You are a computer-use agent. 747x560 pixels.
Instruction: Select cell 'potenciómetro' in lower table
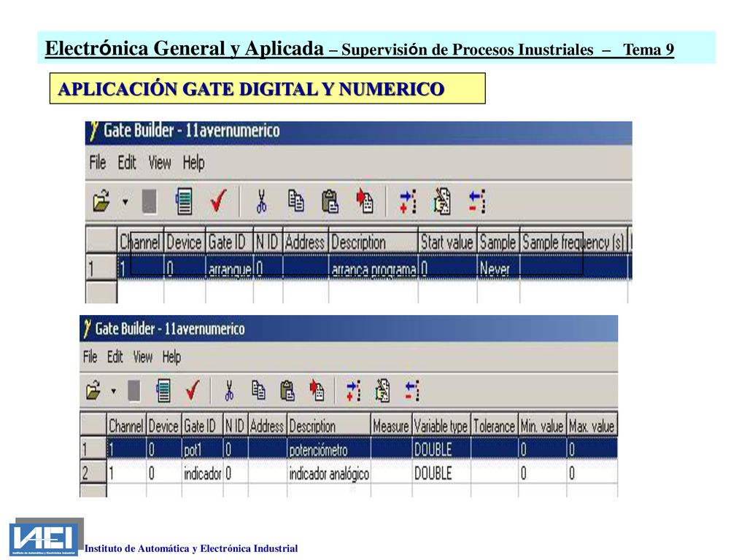tap(329, 449)
